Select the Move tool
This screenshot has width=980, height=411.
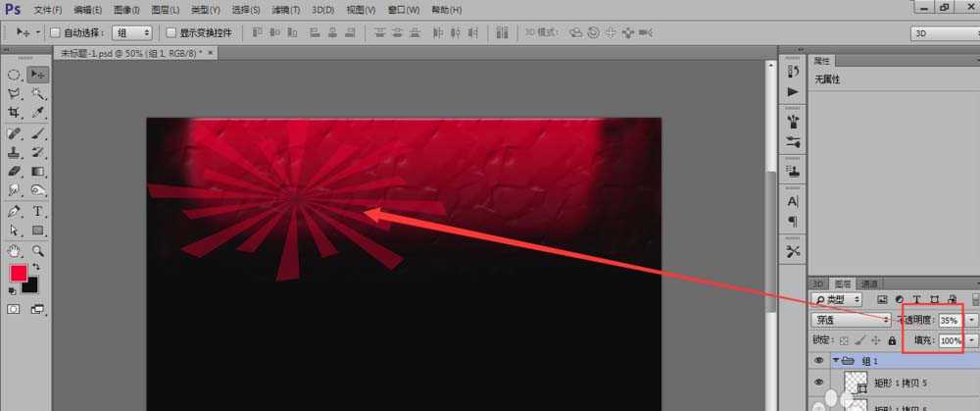[37, 75]
